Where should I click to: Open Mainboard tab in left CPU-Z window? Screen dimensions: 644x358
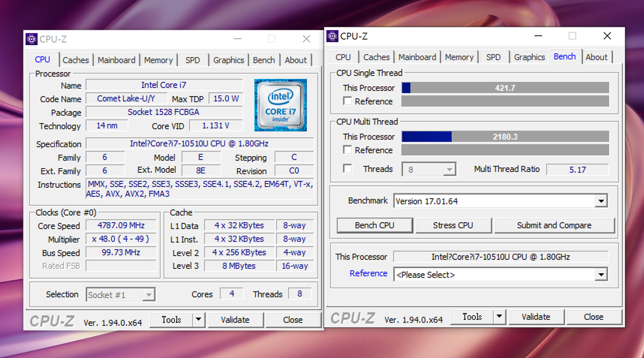coord(116,60)
